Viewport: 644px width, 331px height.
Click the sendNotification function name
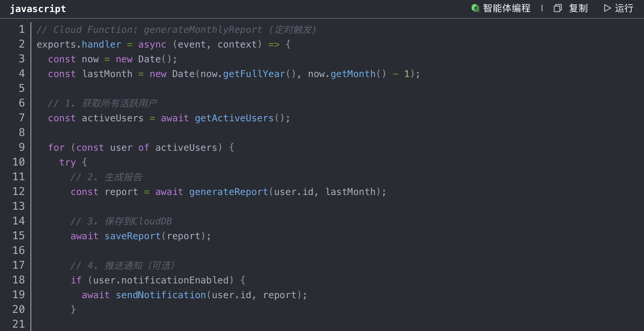pos(161,295)
